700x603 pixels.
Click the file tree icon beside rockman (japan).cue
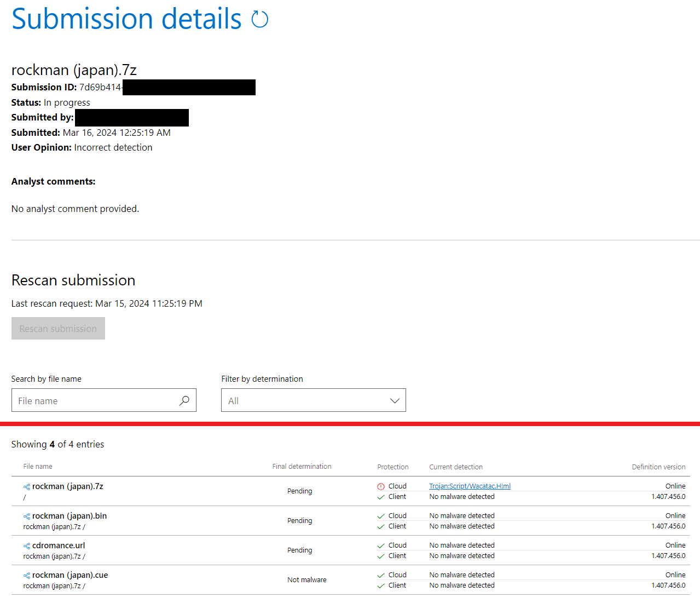click(x=27, y=576)
